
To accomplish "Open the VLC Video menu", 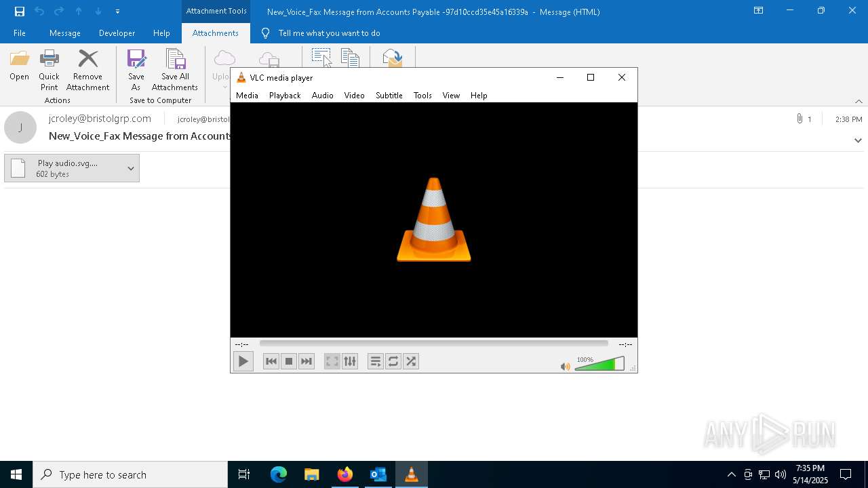I will click(x=355, y=96).
